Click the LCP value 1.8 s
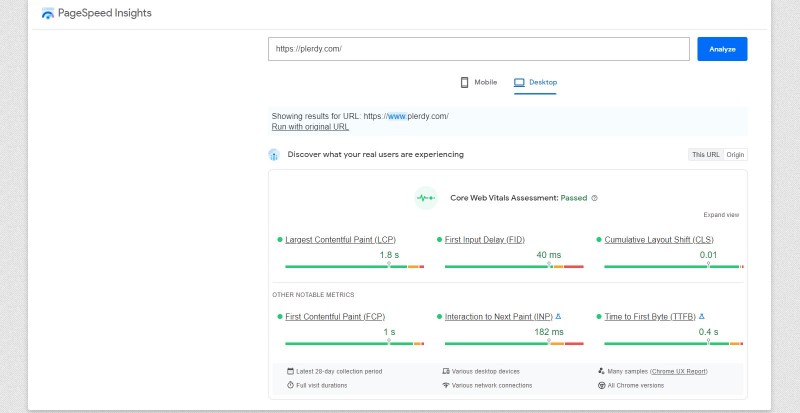 (389, 255)
